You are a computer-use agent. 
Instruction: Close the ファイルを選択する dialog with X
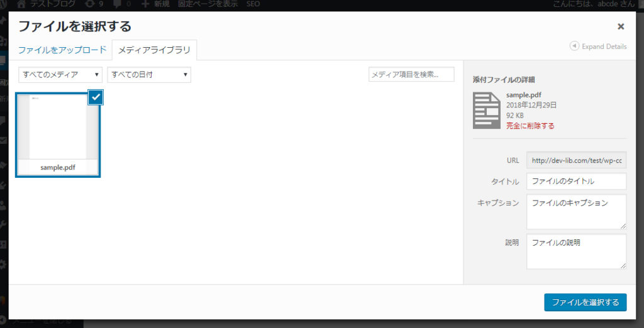621,26
